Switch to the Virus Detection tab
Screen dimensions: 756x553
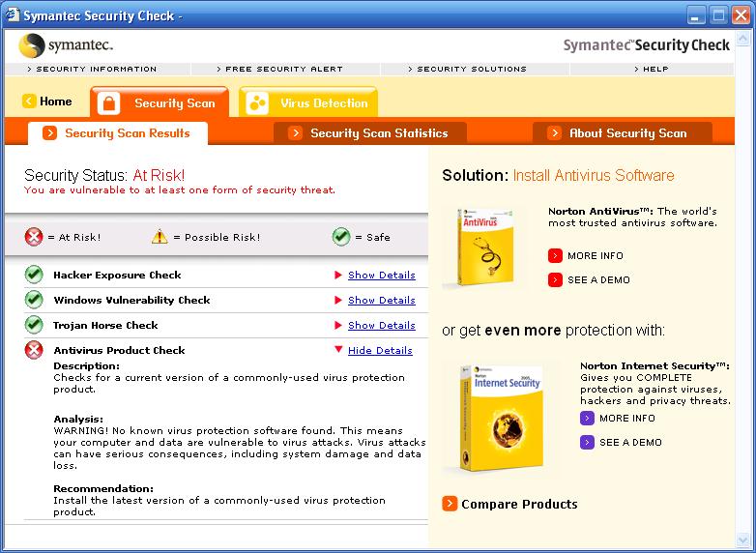pyautogui.click(x=308, y=102)
